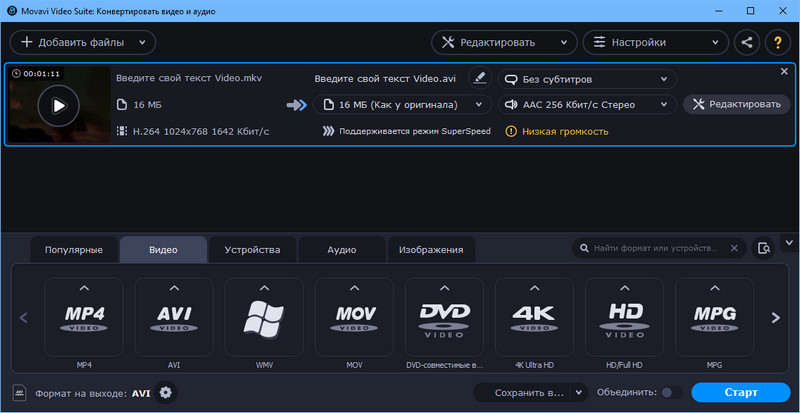Open the help question mark icon

tap(778, 42)
